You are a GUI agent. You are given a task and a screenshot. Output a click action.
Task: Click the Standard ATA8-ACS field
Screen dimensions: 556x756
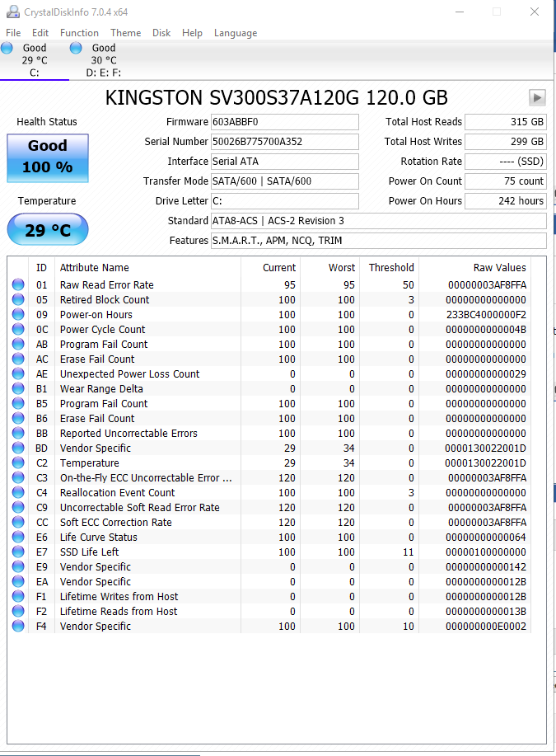[x=379, y=221]
